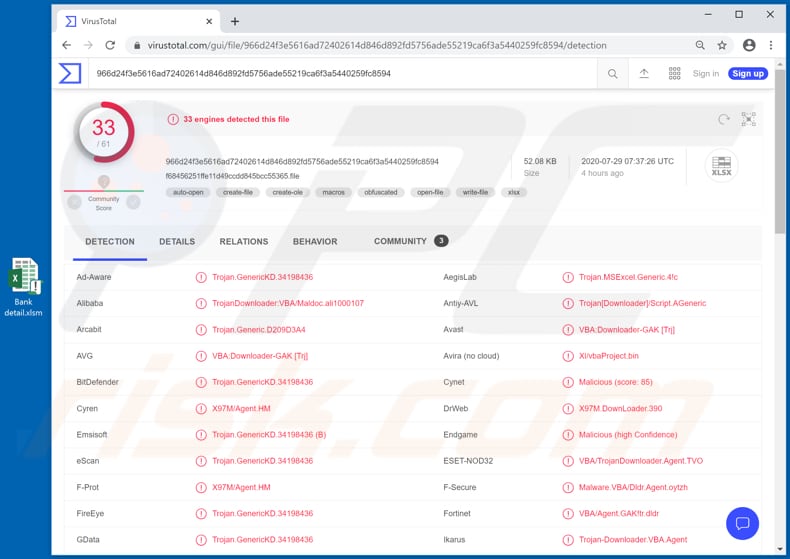Open the similarity graph icon
The width and height of the screenshot is (790, 559).
(748, 119)
